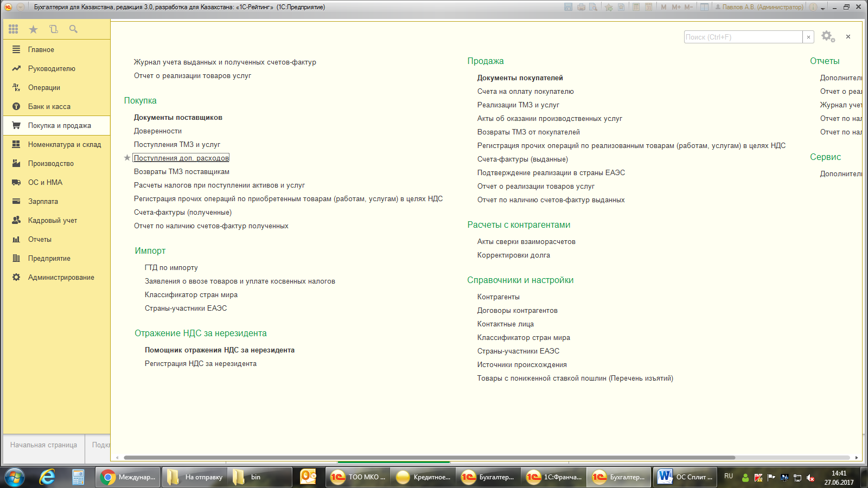Open the Windows Start button
The image size is (868, 488).
tap(15, 477)
